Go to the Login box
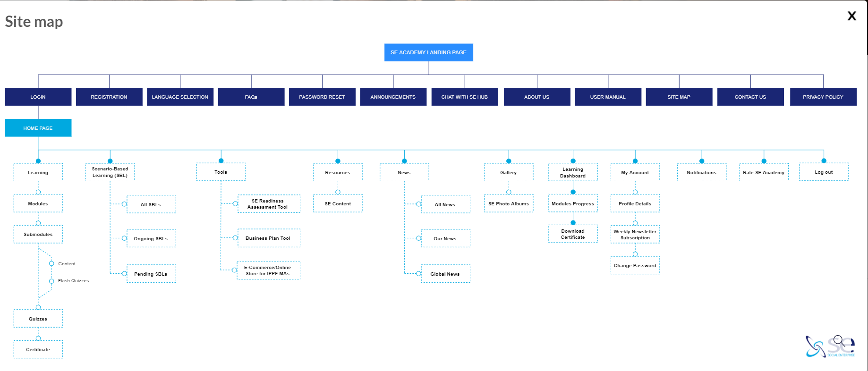The height and width of the screenshot is (371, 868). coord(38,97)
